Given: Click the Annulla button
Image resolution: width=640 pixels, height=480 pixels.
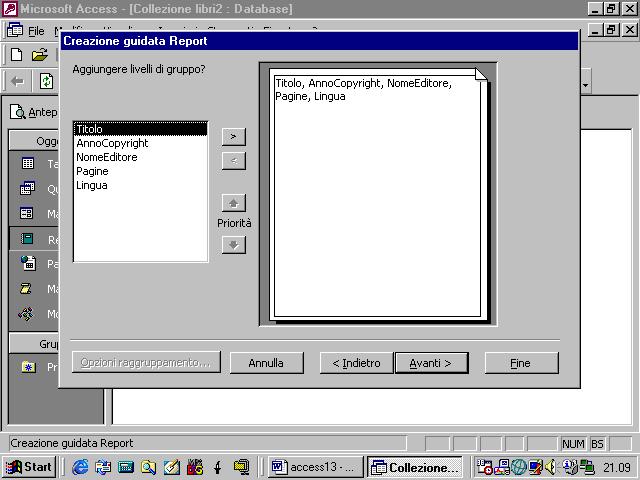Looking at the screenshot, I should 267,363.
